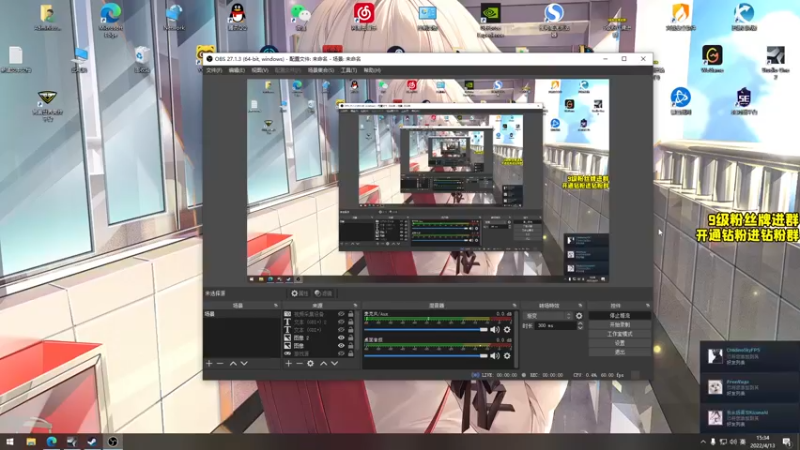Pop out the 来源 dock panel icon

pos(356,306)
